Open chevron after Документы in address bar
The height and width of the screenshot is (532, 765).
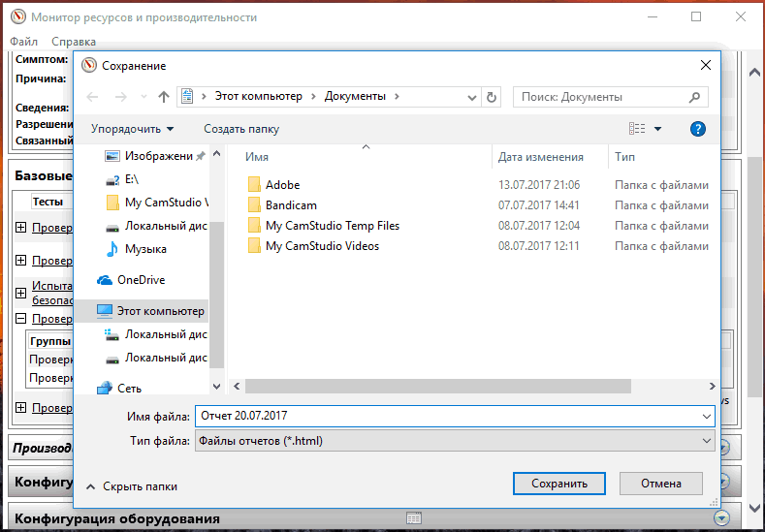(x=397, y=97)
